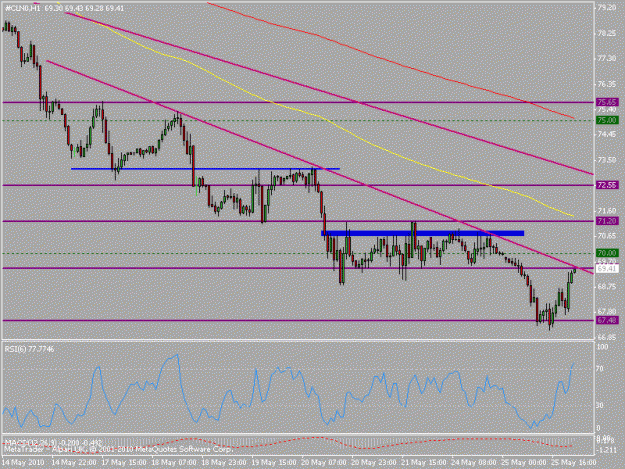625x469 pixels.
Task: Click the 21 May 15:00 time label
Action: pos(424,463)
